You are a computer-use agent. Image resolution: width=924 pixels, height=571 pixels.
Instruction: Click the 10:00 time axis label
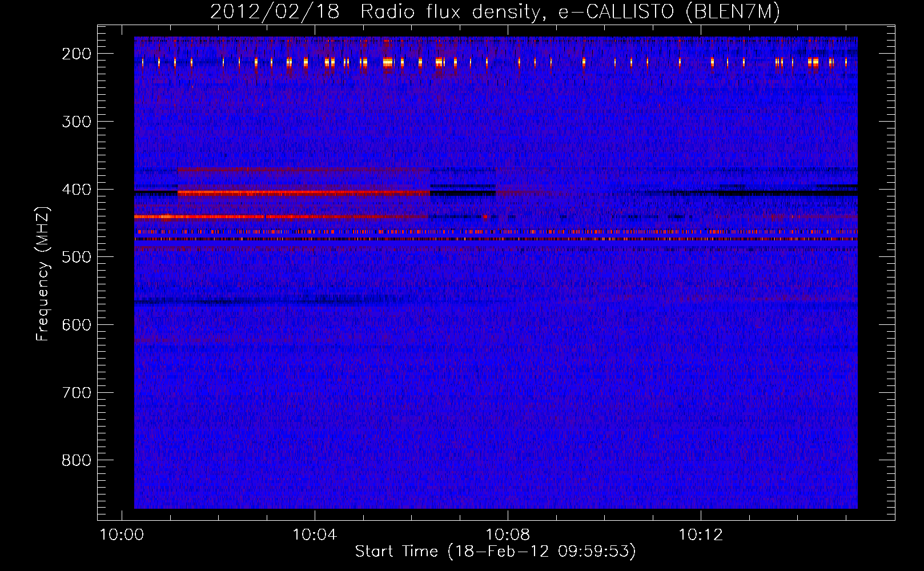(x=122, y=535)
